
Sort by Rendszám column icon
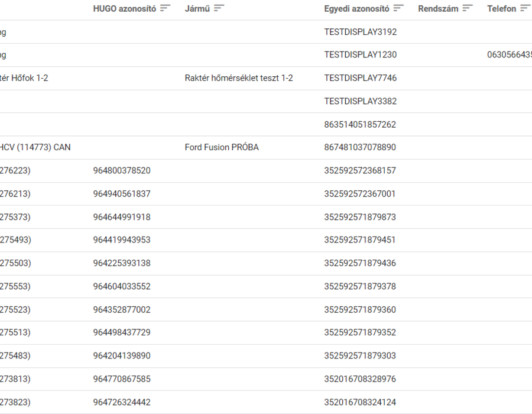click(468, 8)
